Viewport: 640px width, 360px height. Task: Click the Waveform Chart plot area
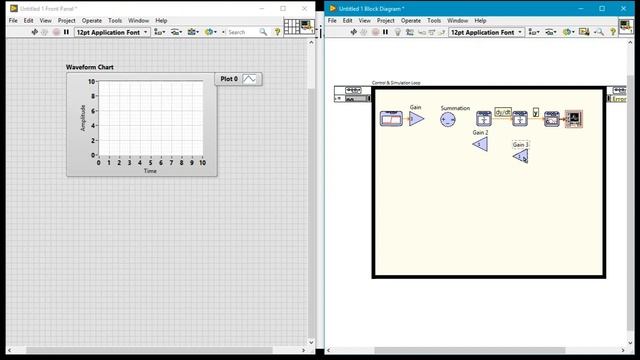click(x=151, y=118)
